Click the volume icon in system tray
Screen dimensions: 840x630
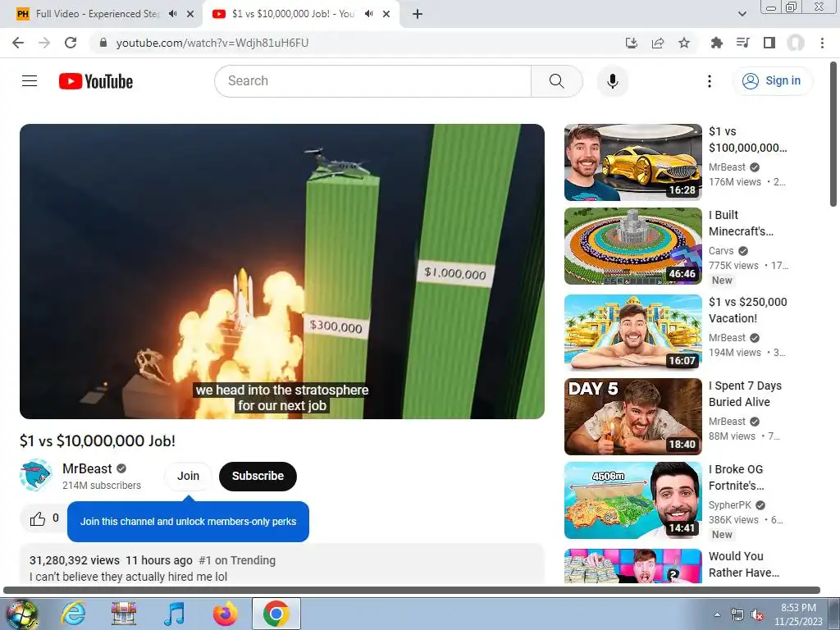click(757, 614)
